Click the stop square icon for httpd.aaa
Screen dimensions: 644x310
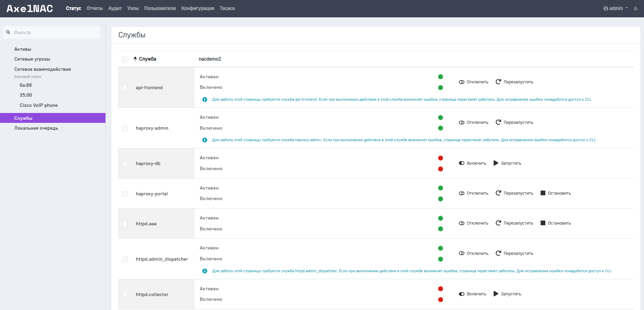click(x=543, y=223)
